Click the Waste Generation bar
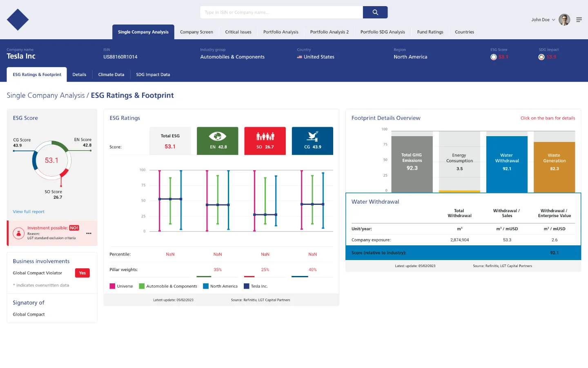Viewport: 588px width, 368px height. [x=554, y=167]
